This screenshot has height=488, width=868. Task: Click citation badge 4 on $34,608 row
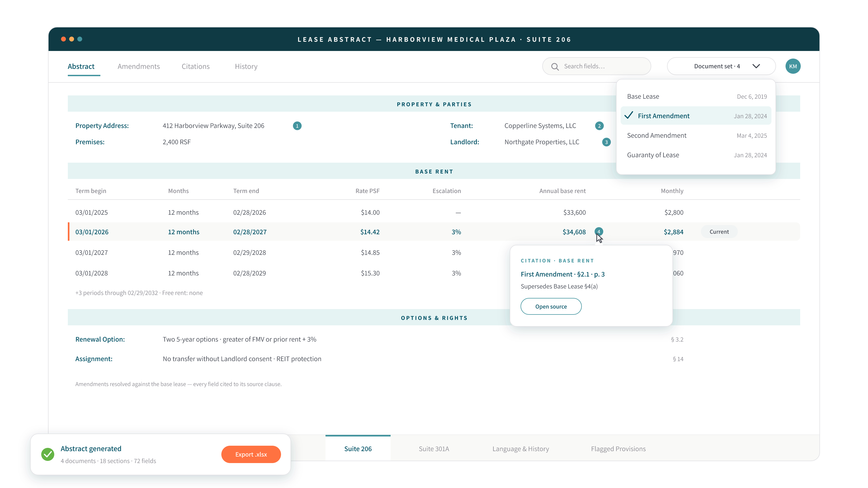pyautogui.click(x=599, y=231)
